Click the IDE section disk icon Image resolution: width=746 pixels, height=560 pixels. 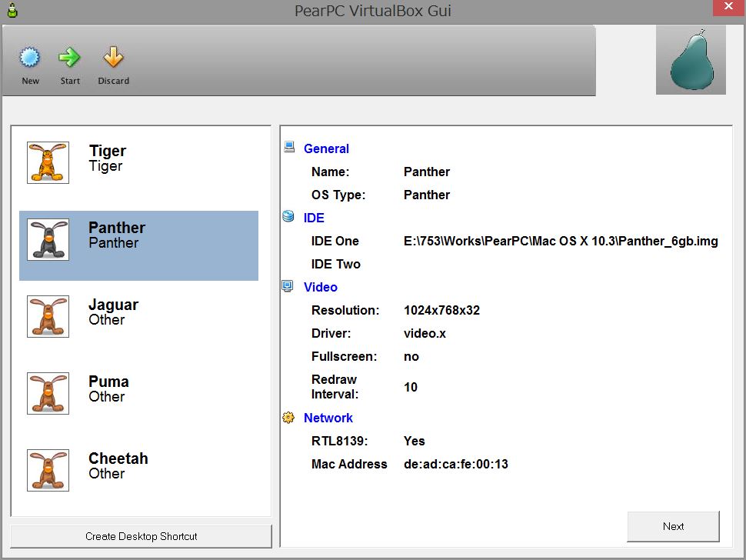click(x=288, y=216)
